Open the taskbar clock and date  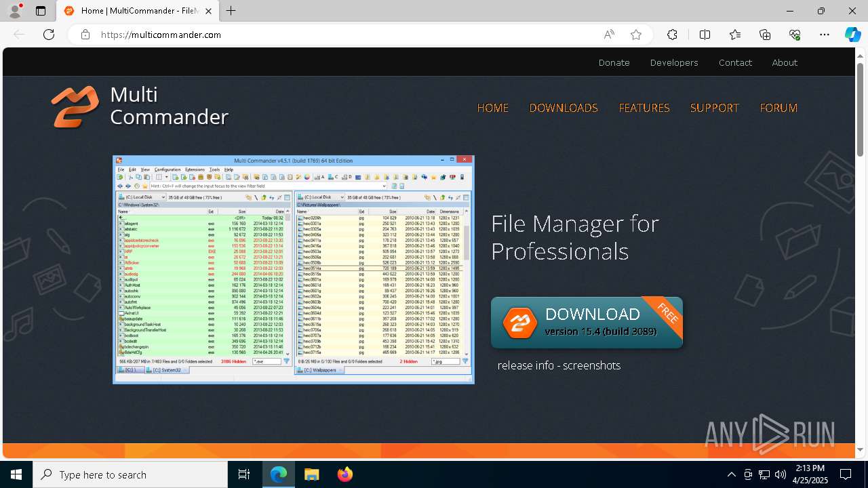[810, 474]
